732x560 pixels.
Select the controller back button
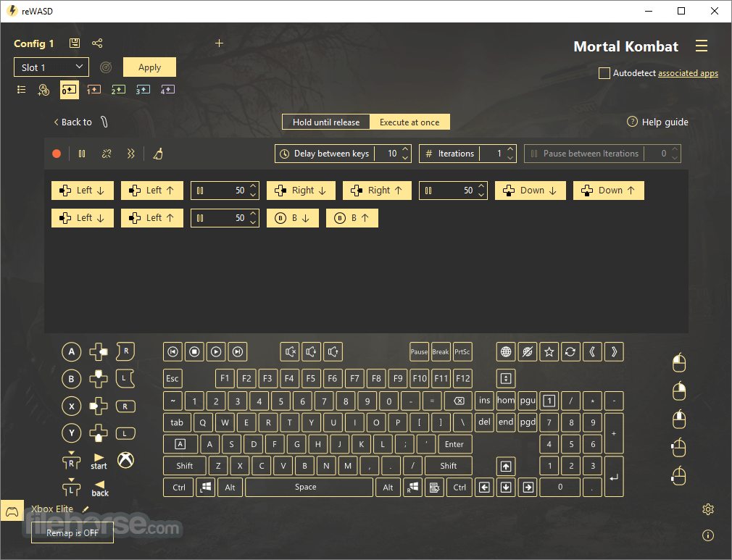coord(99,488)
